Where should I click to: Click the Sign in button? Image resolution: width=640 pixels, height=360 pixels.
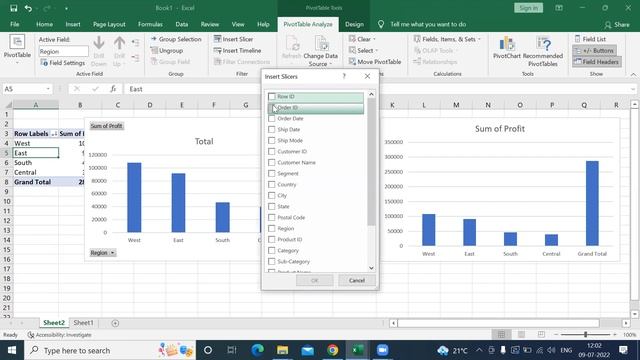point(529,8)
